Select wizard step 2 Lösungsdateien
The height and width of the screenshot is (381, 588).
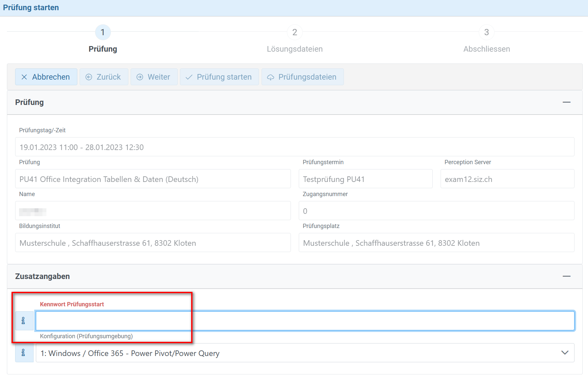(294, 39)
